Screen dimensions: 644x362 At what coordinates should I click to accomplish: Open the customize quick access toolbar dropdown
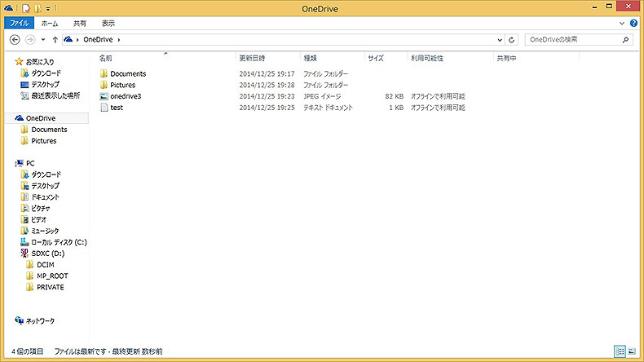[48, 8]
